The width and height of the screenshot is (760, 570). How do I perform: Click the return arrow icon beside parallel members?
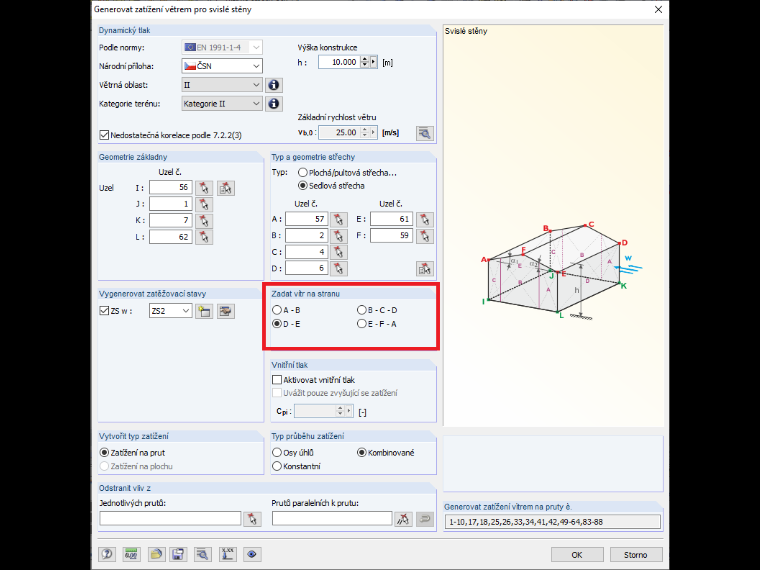click(425, 519)
